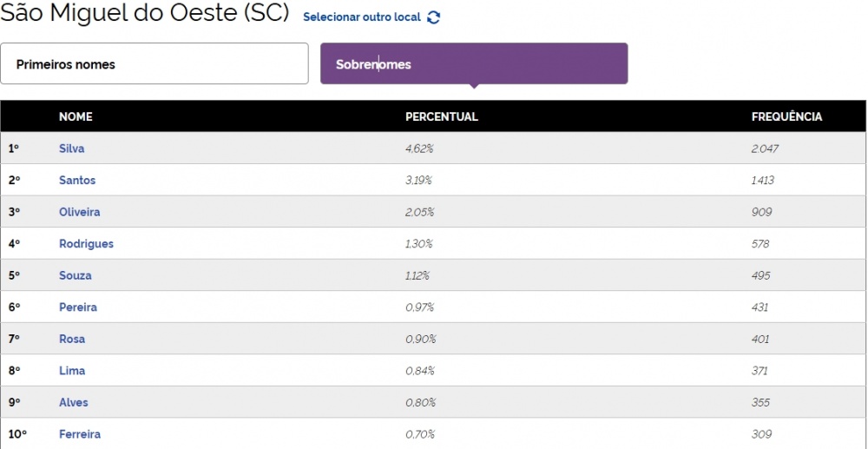The image size is (868, 449).
Task: Open the Oliveira surname entry
Action: tap(79, 212)
